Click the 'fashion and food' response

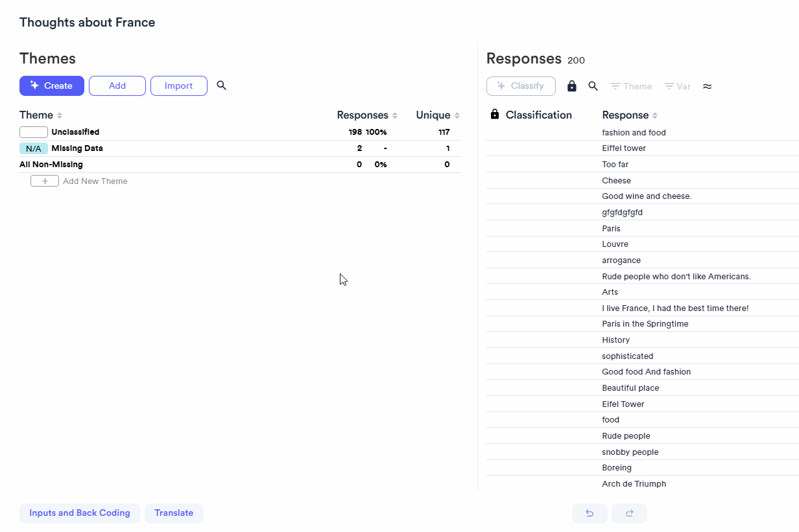coord(634,133)
